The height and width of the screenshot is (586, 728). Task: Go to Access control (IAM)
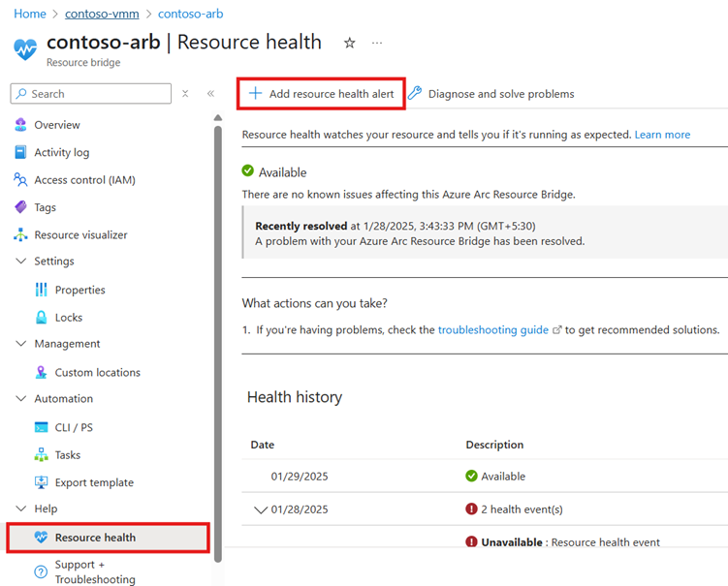pyautogui.click(x=84, y=180)
